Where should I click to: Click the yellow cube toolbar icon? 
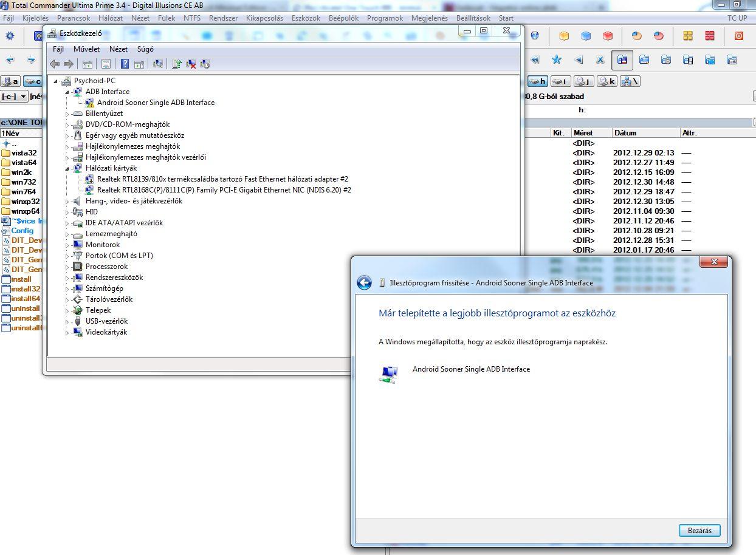click(x=564, y=36)
